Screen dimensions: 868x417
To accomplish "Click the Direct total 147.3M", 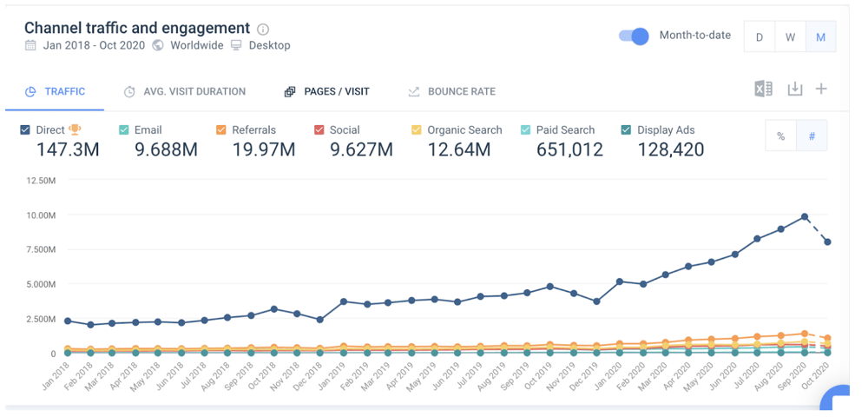I will click(x=68, y=149).
